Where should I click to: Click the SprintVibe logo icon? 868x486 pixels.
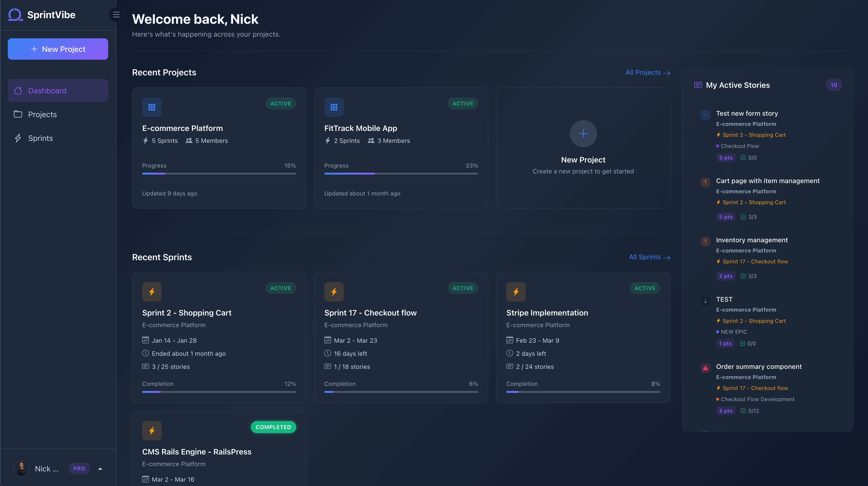[x=15, y=15]
